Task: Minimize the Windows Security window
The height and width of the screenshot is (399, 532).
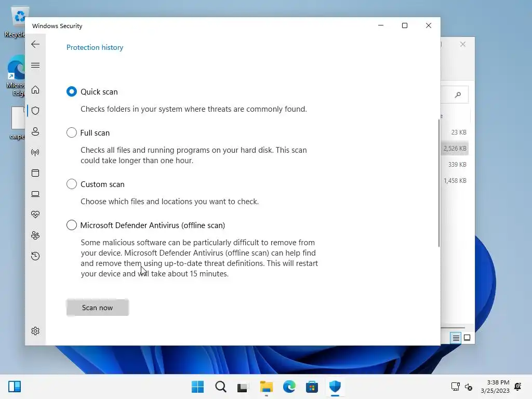Action: pos(381,26)
